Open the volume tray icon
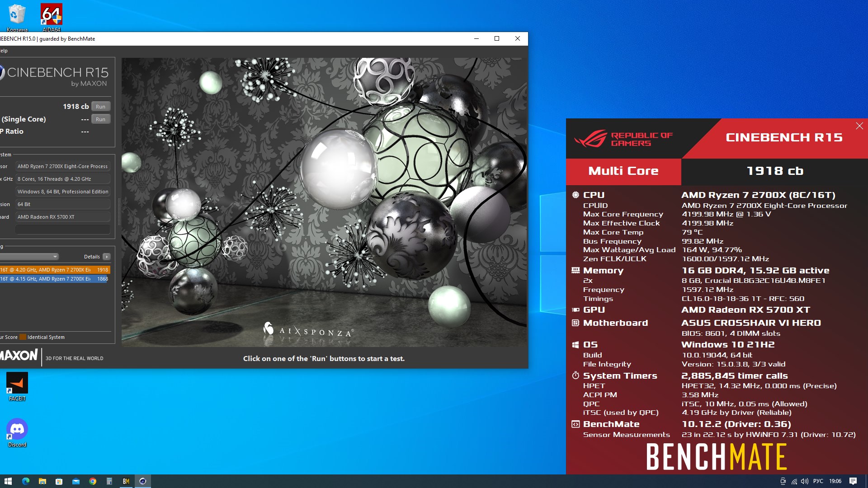 click(805, 481)
